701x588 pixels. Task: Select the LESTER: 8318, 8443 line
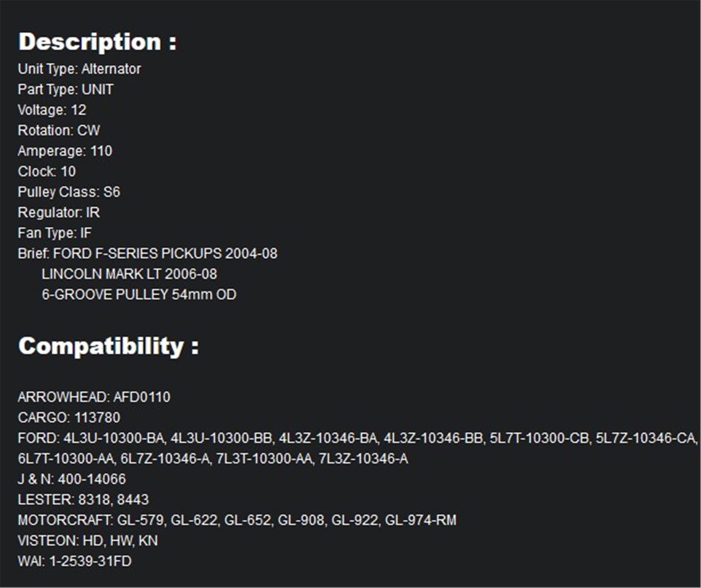83,499
